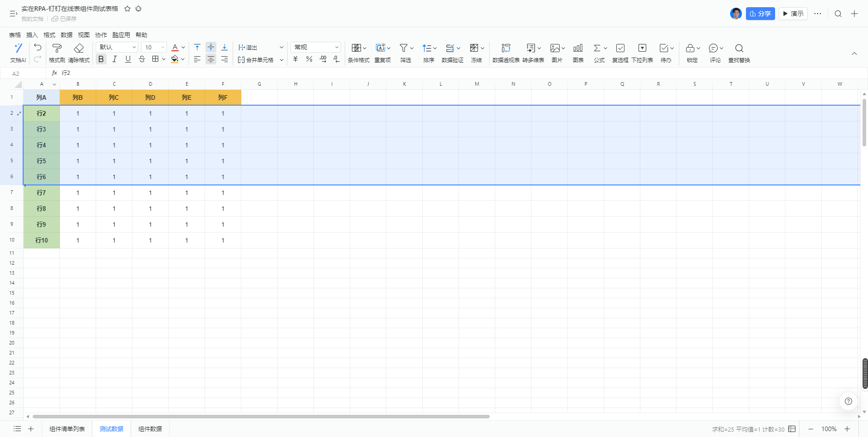
Task: Switch to the 组件数据 sheet tab
Action: click(150, 429)
